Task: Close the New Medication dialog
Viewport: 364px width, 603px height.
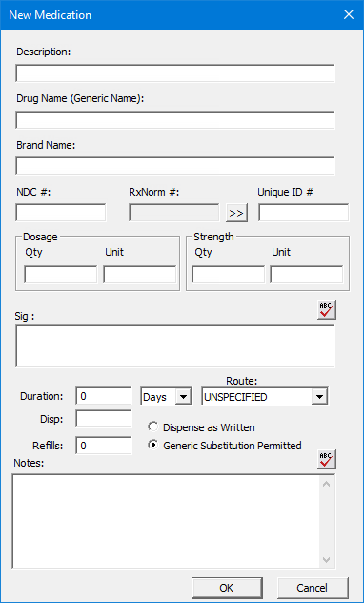Action: [348, 15]
